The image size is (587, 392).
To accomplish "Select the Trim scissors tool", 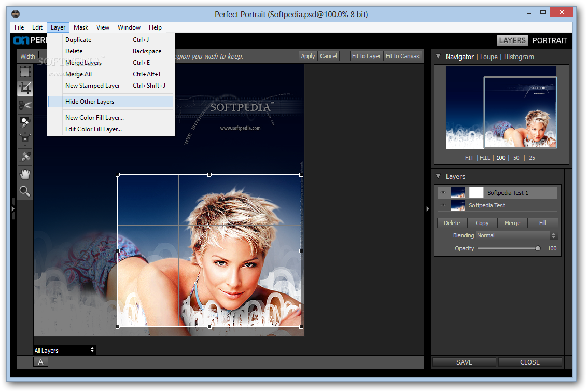I will [x=25, y=105].
